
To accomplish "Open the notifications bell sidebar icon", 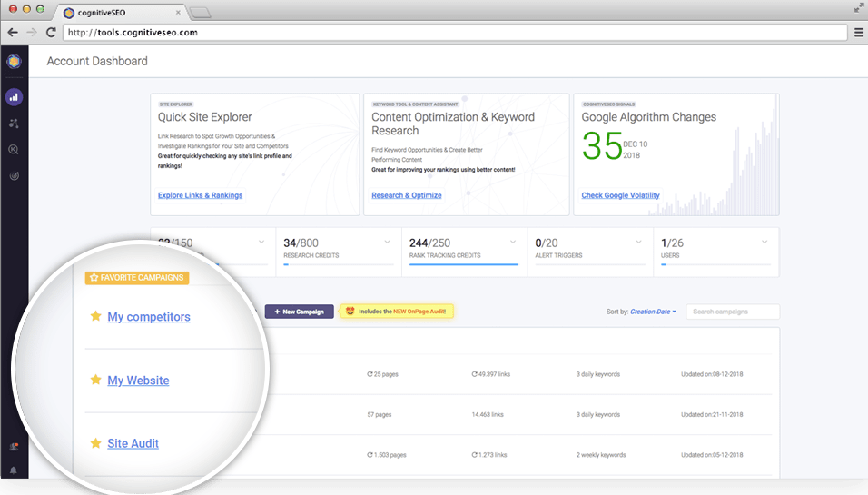I will (x=14, y=470).
